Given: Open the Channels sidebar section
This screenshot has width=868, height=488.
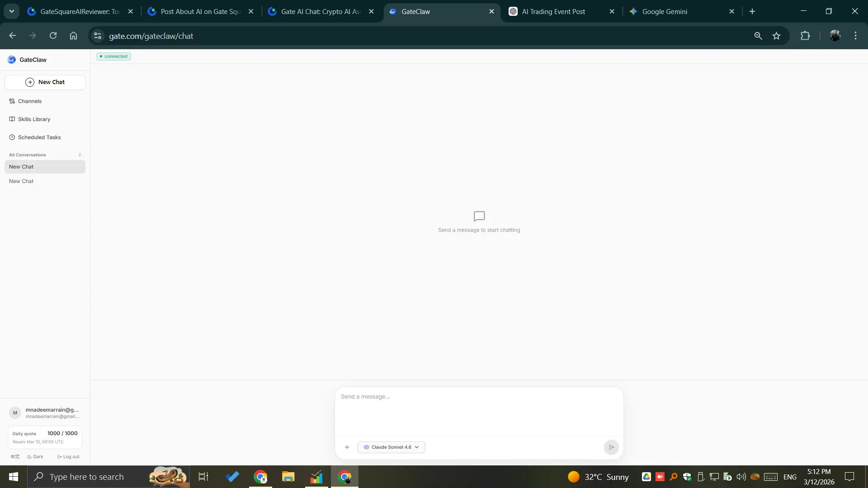Looking at the screenshot, I should [29, 101].
